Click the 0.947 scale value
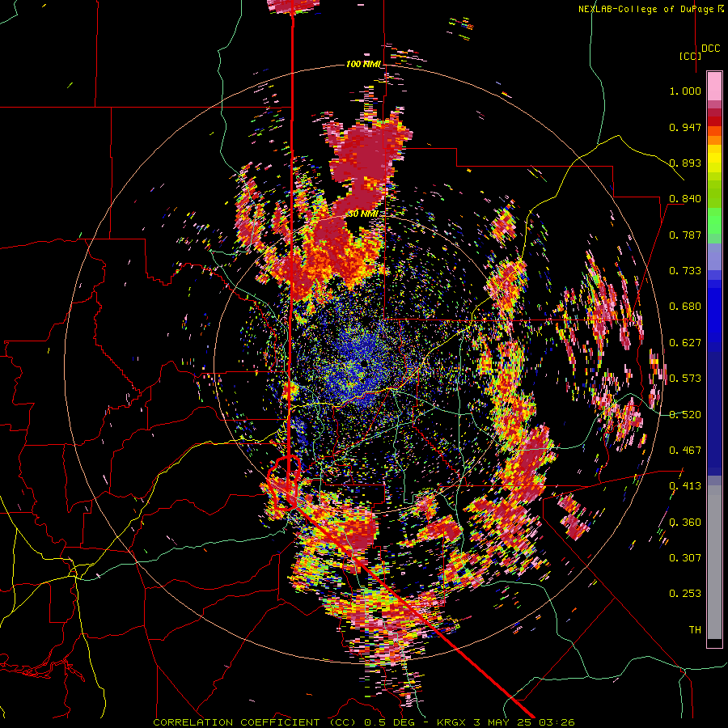 685,127
